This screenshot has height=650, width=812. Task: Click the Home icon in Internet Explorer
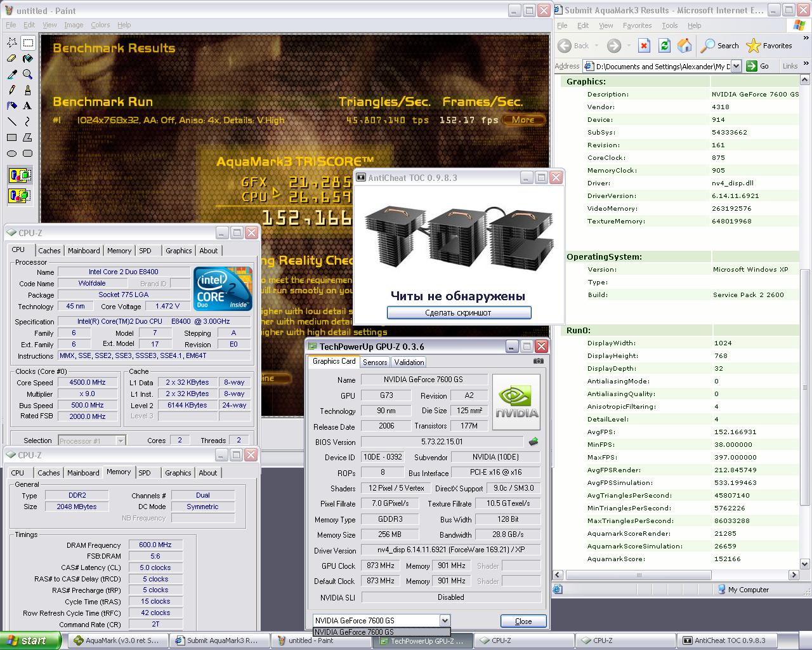coord(684,46)
